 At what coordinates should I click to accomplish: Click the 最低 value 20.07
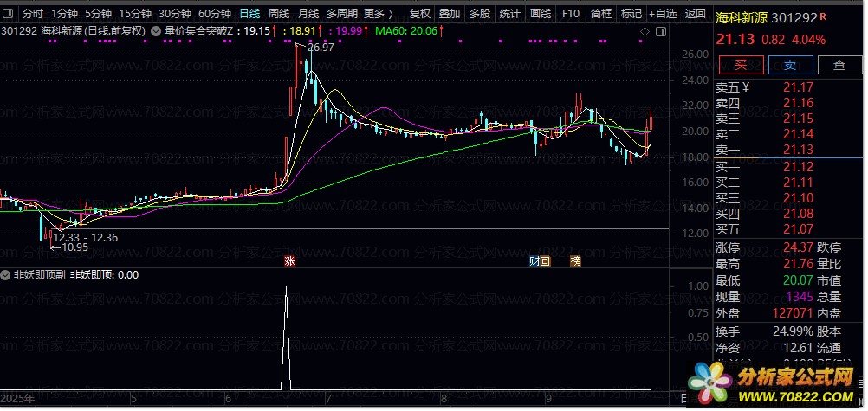798,280
